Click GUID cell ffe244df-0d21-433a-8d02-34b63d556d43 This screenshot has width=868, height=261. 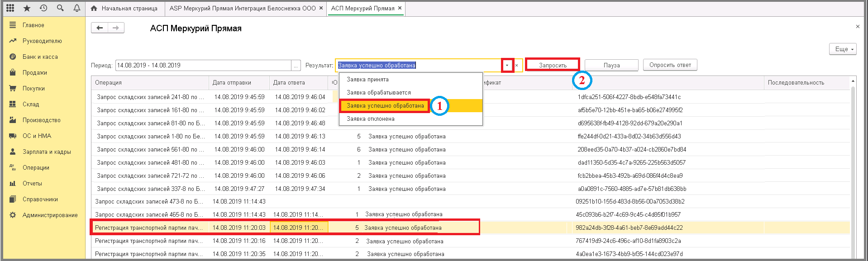629,137
